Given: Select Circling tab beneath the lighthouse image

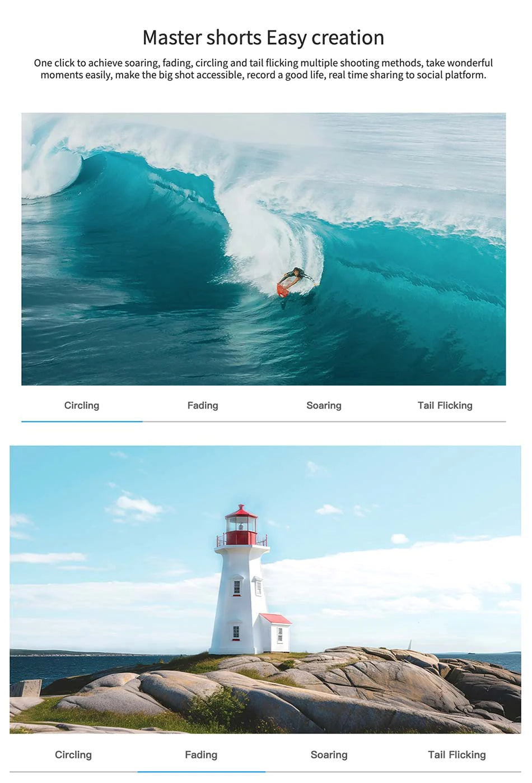Looking at the screenshot, I should click(73, 754).
